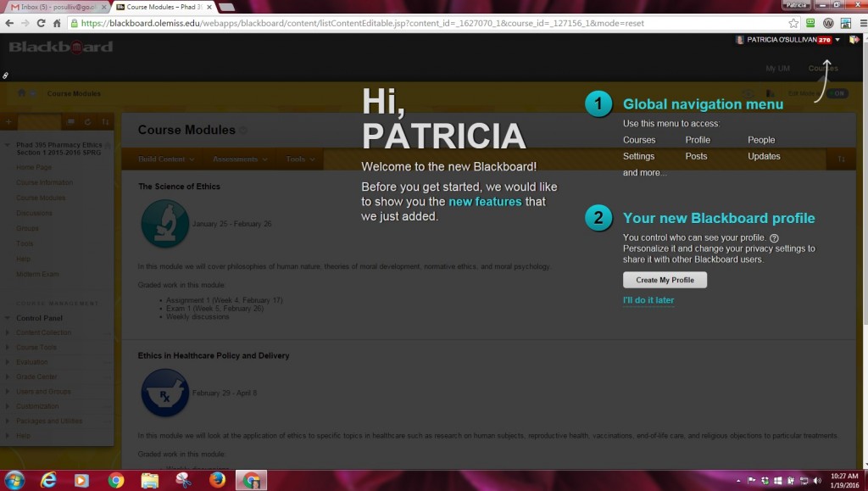Open the Windows Start menu
868x491 pixels.
14,480
